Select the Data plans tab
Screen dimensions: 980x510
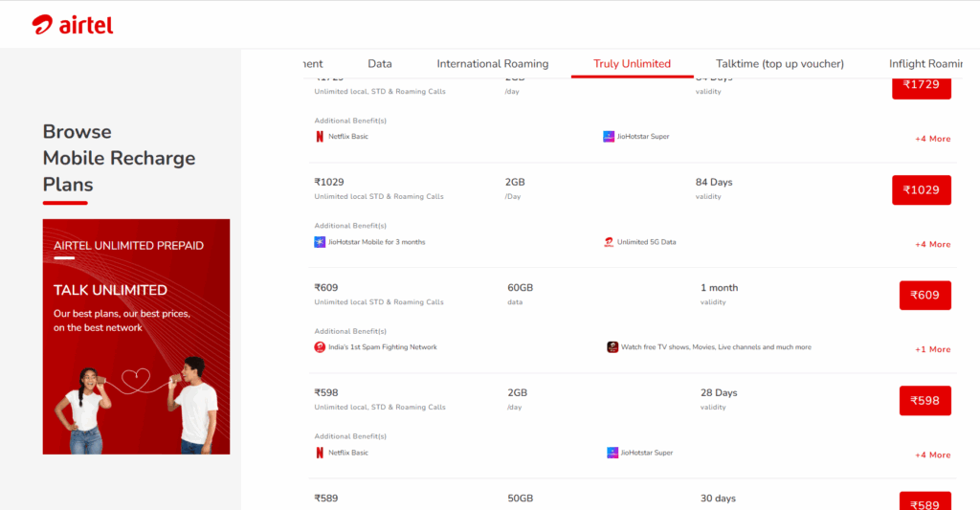pos(380,64)
